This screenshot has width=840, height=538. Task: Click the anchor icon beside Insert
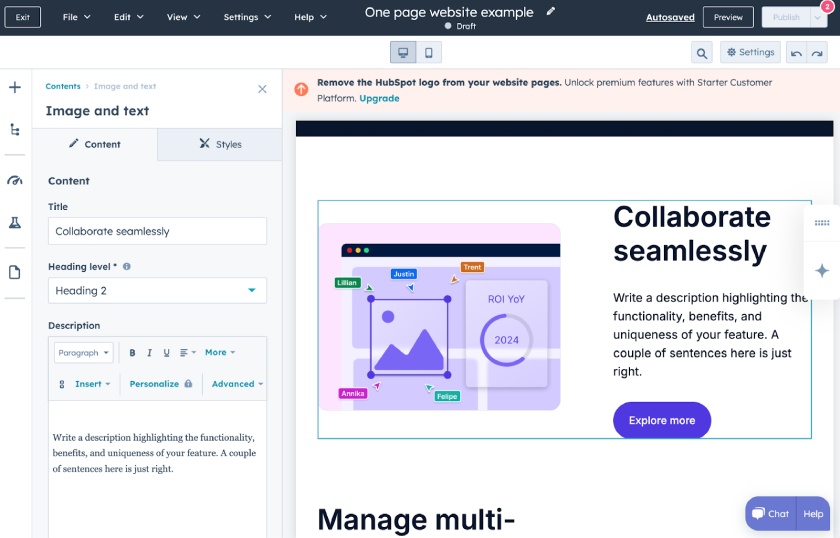point(62,384)
